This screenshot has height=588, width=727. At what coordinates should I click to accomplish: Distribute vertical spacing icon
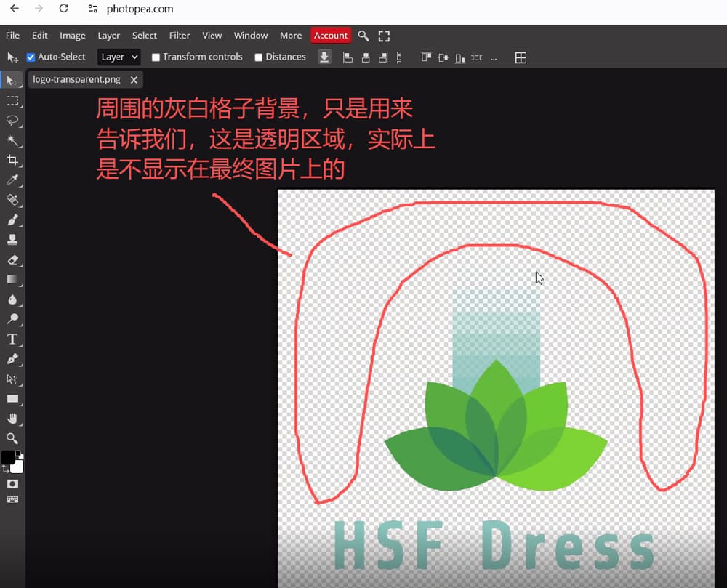click(399, 58)
